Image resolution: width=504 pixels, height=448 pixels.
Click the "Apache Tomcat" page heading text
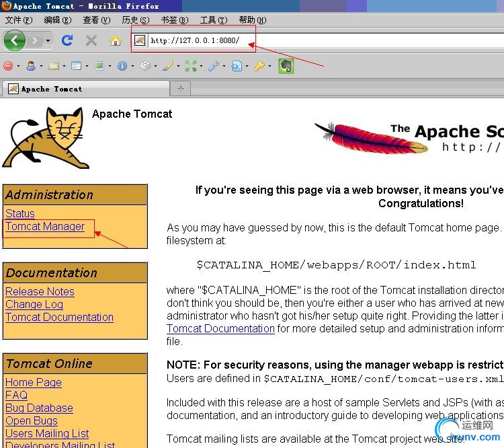[132, 114]
